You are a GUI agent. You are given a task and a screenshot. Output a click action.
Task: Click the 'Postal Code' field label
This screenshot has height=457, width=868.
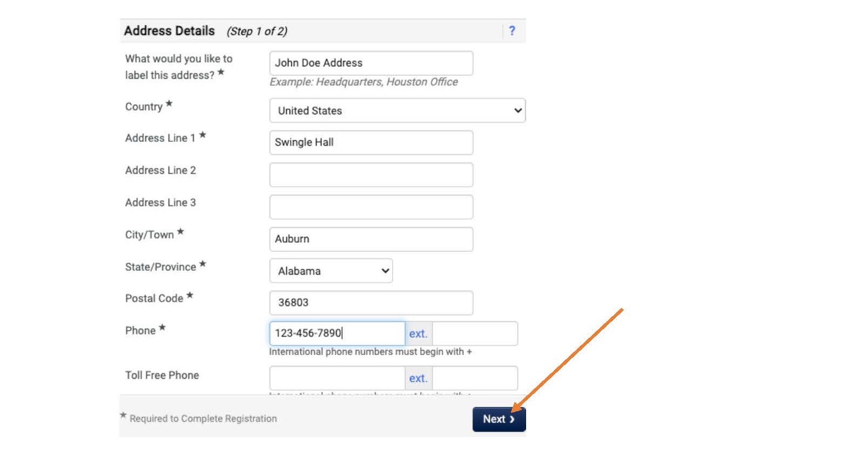154,298
